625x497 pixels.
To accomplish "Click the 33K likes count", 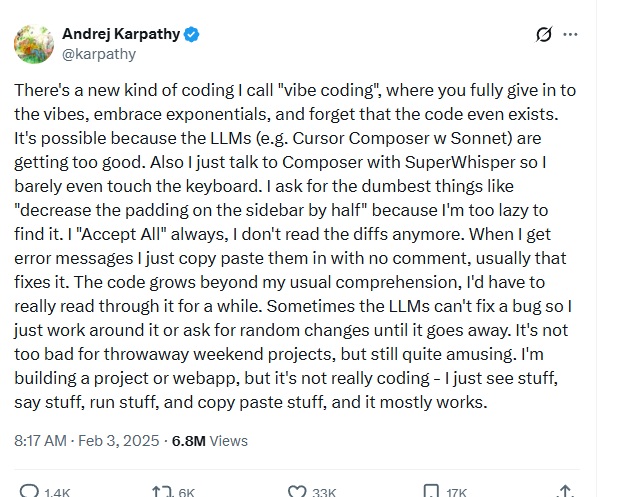I will coord(325,492).
